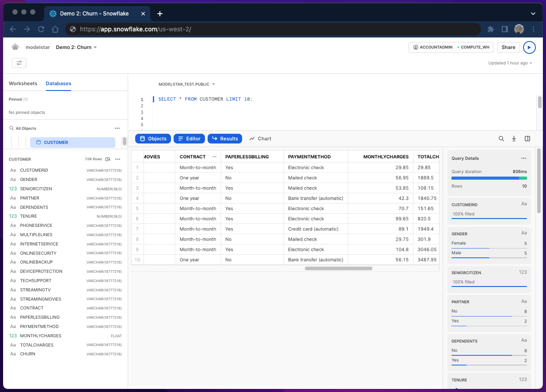The height and width of the screenshot is (392, 546).
Task: Click the Snowflake home icon
Action: (15, 47)
